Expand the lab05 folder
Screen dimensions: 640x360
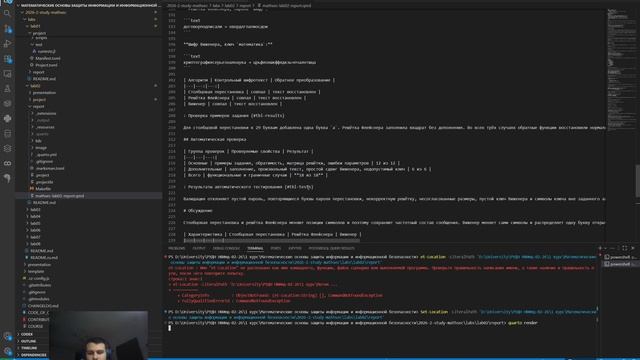35,223
